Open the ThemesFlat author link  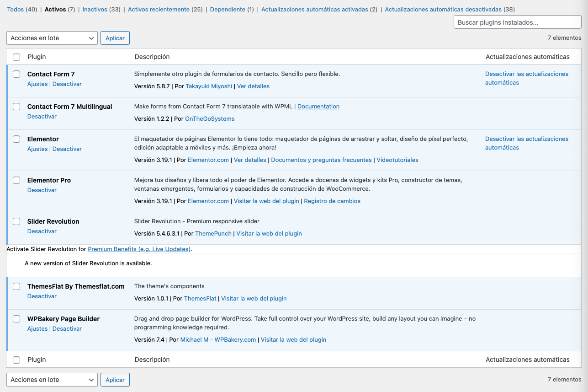200,299
